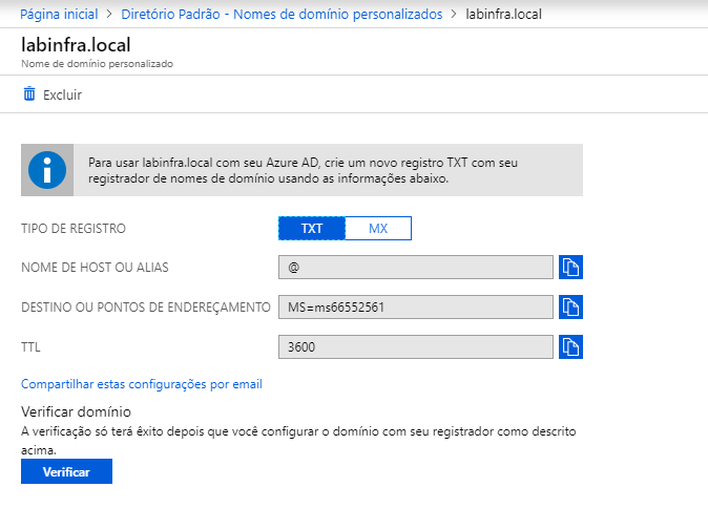Click the Azure AD TXT info banner text

pos(303,170)
